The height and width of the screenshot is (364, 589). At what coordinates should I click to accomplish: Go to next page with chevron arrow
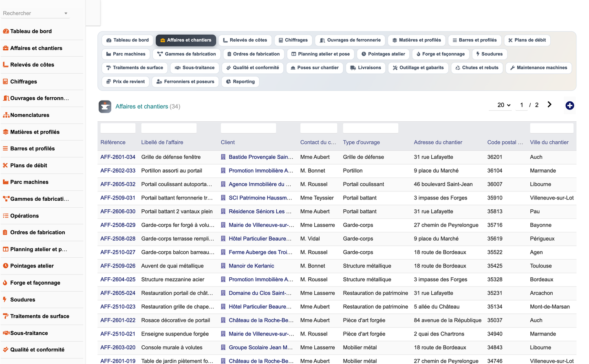549,105
